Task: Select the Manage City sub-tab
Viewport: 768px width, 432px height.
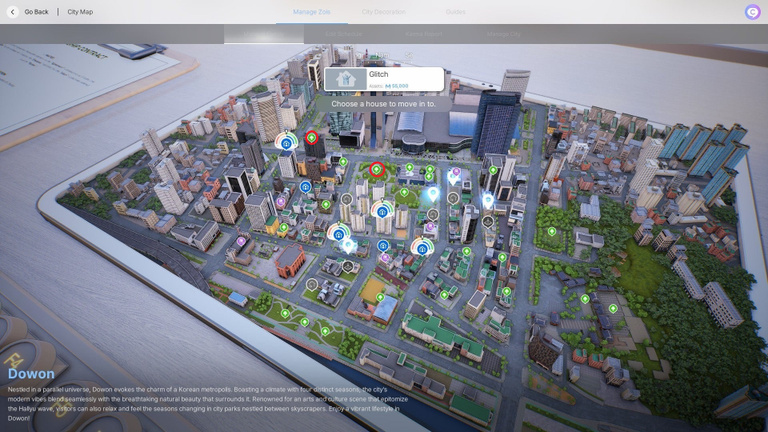Action: tap(504, 34)
